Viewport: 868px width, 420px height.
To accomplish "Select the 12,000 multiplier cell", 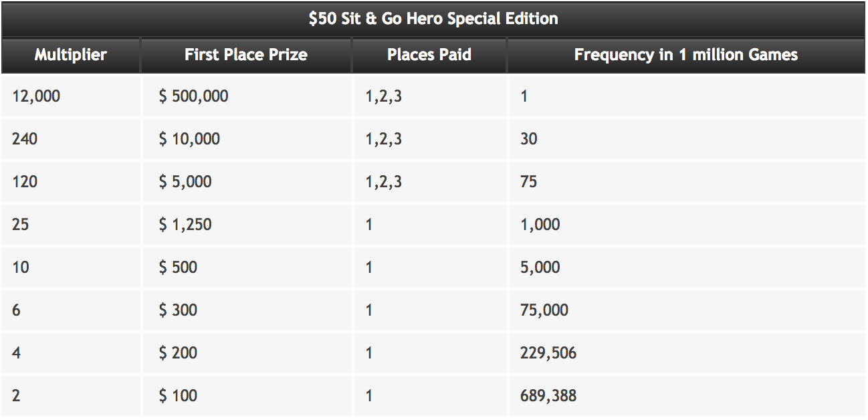I will [71, 96].
